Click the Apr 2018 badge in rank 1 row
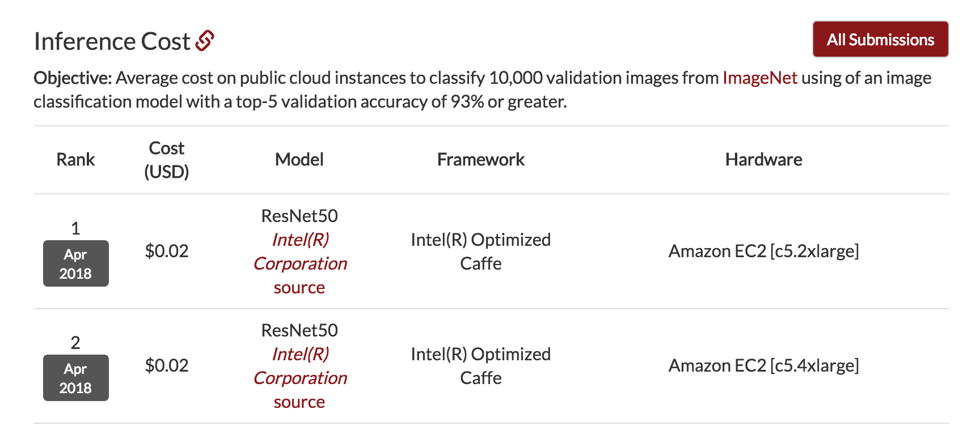Screen dimensions: 980x426 tap(75, 263)
